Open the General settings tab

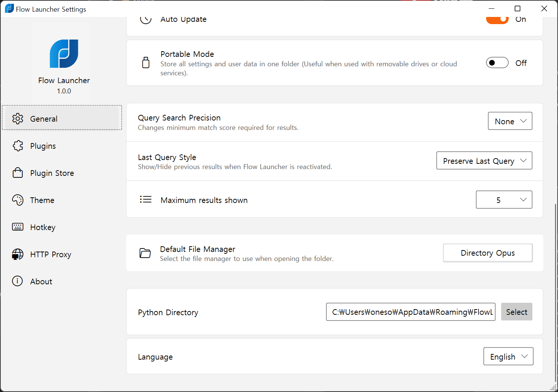(62, 118)
